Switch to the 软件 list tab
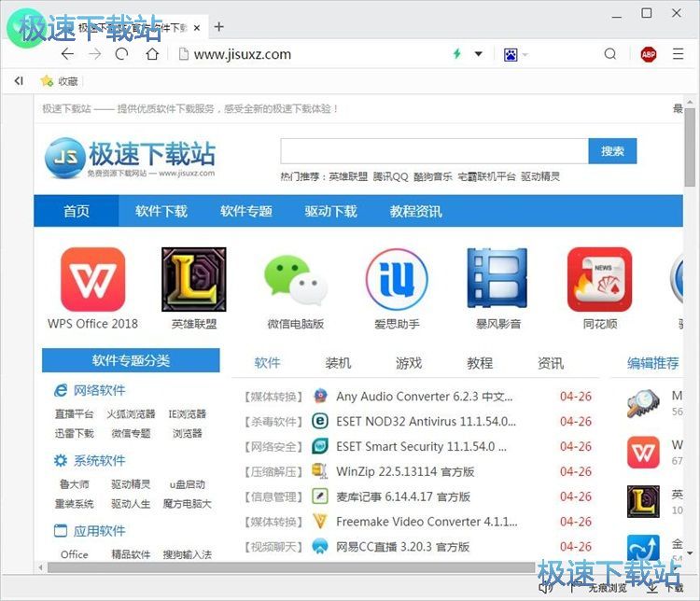700x601 pixels. (x=267, y=363)
